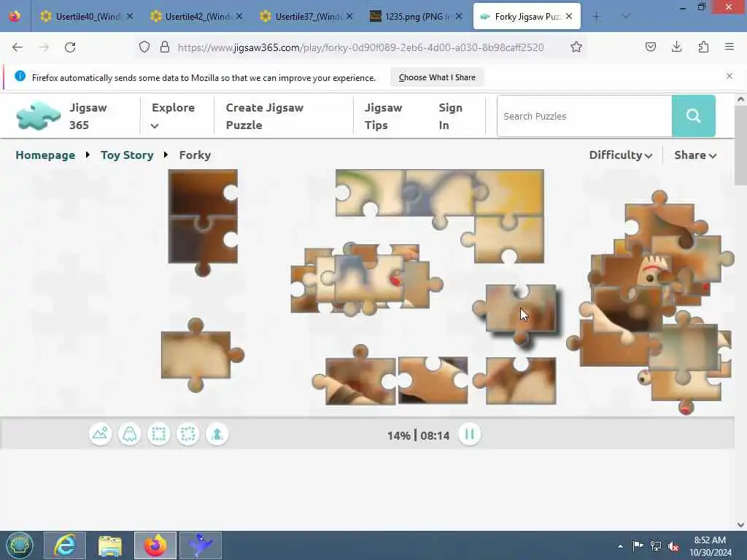Launch Internet Explorer from taskbar
Screen dimensions: 747x560
65,545
